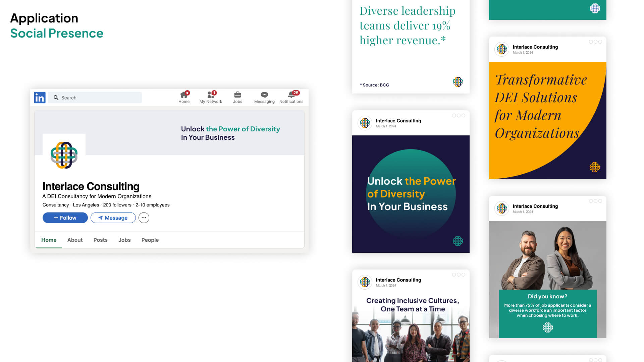Click the "Social Presence" heading
This screenshot has width=644, height=362.
57,33
